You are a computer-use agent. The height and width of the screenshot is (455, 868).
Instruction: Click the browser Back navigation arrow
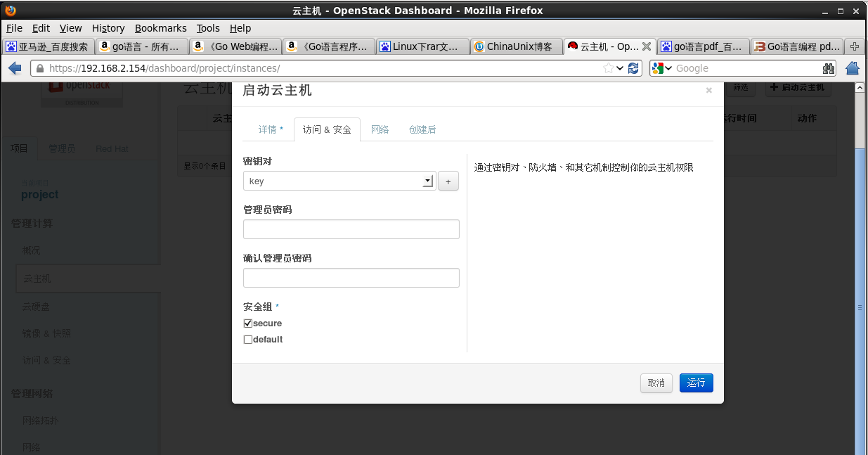[15, 68]
